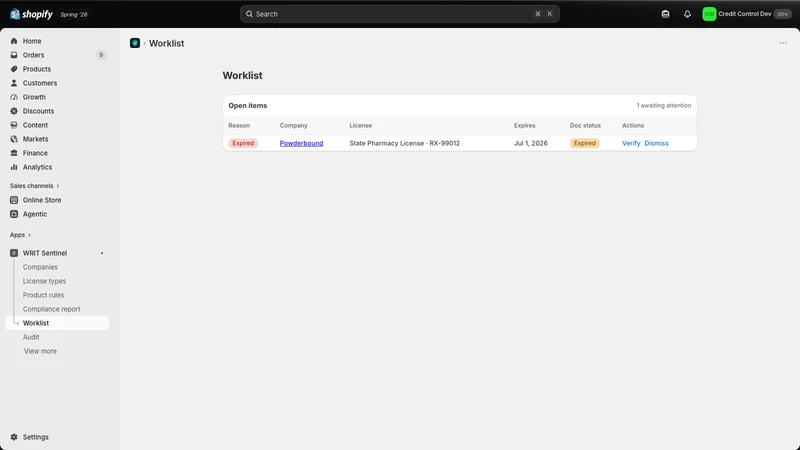Open the three-dot page menu

[783, 43]
